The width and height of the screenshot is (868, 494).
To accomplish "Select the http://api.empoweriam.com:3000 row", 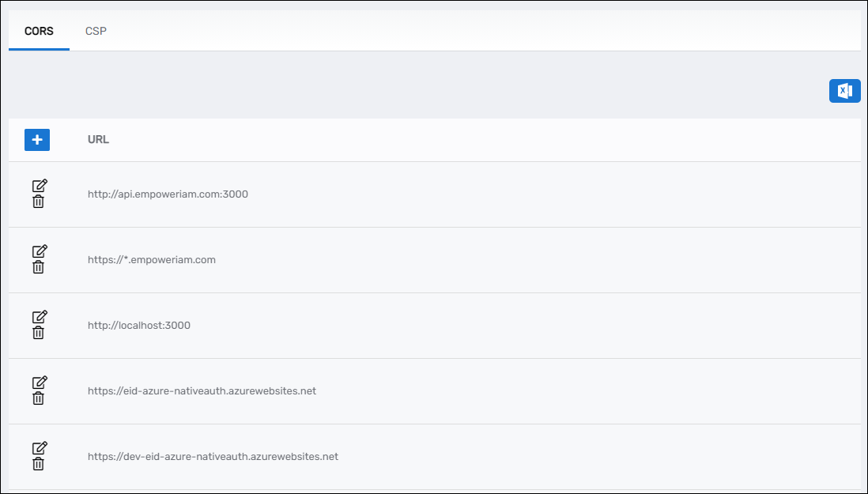I will [435, 194].
